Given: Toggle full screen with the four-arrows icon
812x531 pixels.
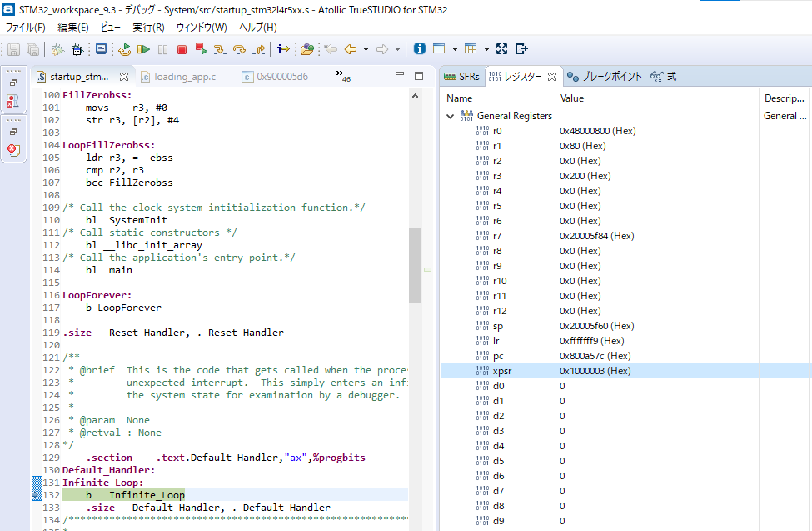Looking at the screenshot, I should coord(501,48).
